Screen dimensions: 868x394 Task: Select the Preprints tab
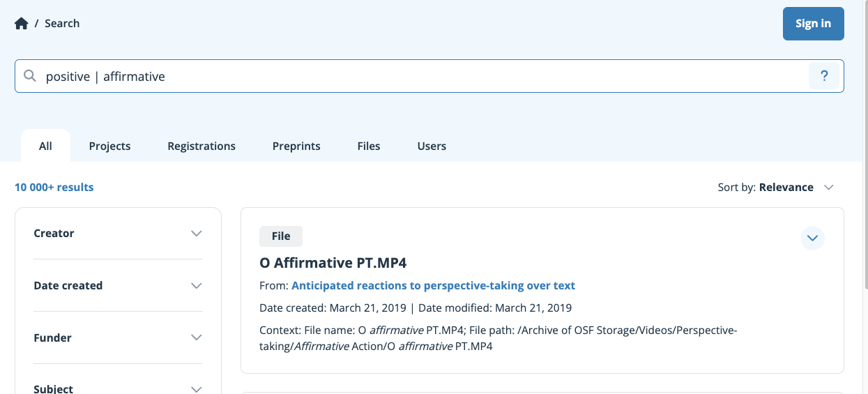click(296, 146)
